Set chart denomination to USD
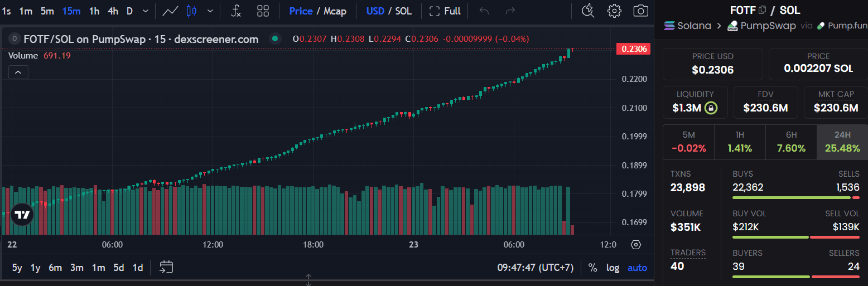This screenshot has height=286, width=868. (x=375, y=11)
